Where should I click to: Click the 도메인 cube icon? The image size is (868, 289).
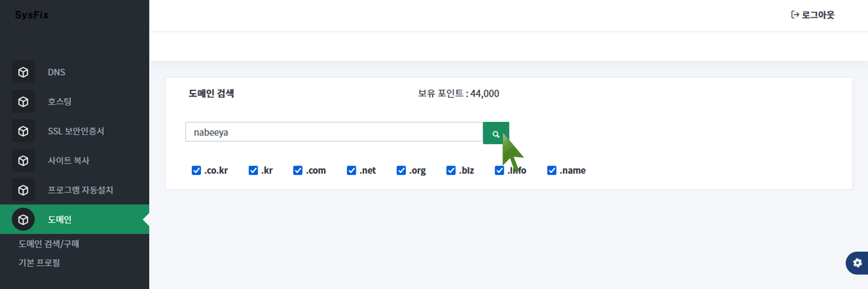23,220
